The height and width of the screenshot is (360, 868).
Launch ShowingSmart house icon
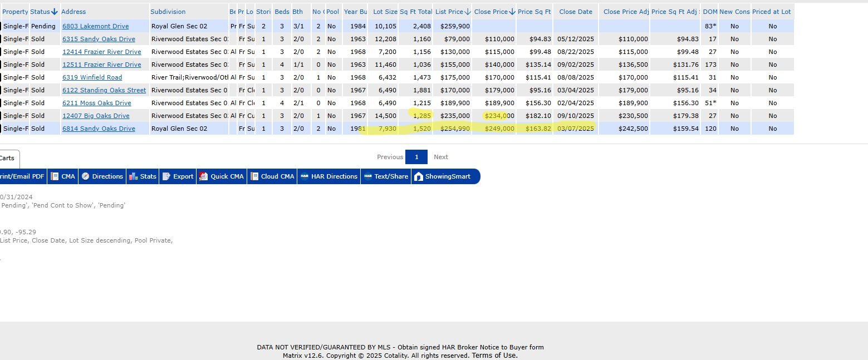click(418, 176)
